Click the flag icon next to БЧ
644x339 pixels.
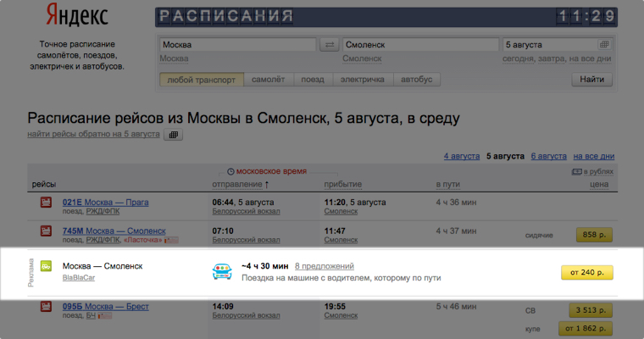pos(105,315)
